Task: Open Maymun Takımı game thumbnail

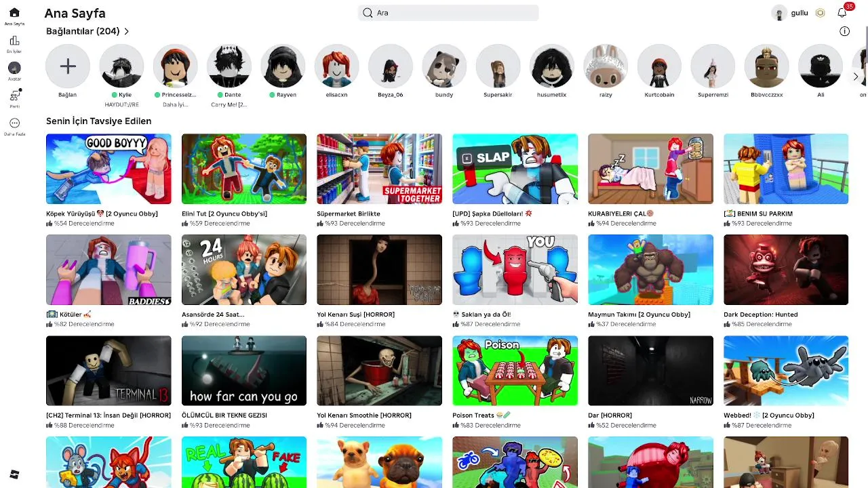Action: (x=651, y=270)
